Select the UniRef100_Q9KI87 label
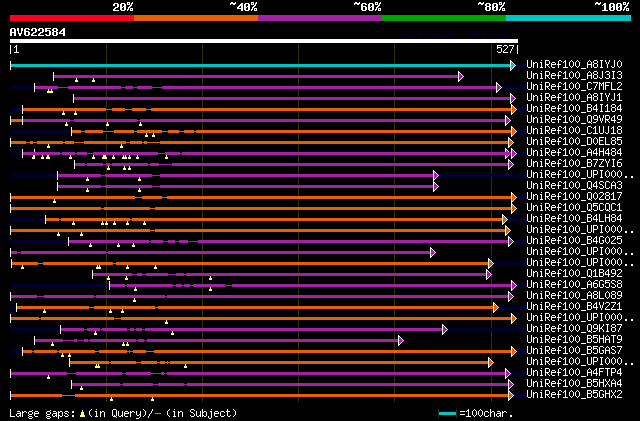 click(x=574, y=328)
